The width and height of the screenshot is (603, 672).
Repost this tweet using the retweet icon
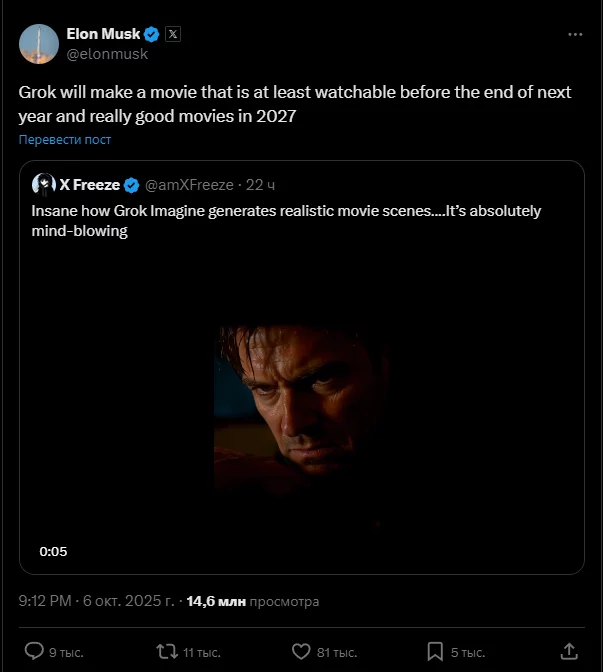(x=167, y=651)
